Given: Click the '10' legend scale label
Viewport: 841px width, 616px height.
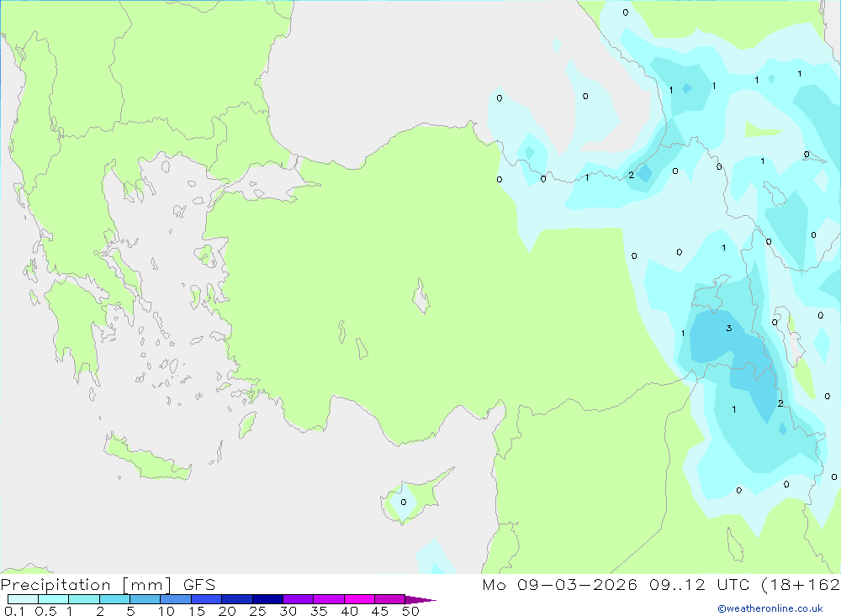Looking at the screenshot, I should pos(167,611).
